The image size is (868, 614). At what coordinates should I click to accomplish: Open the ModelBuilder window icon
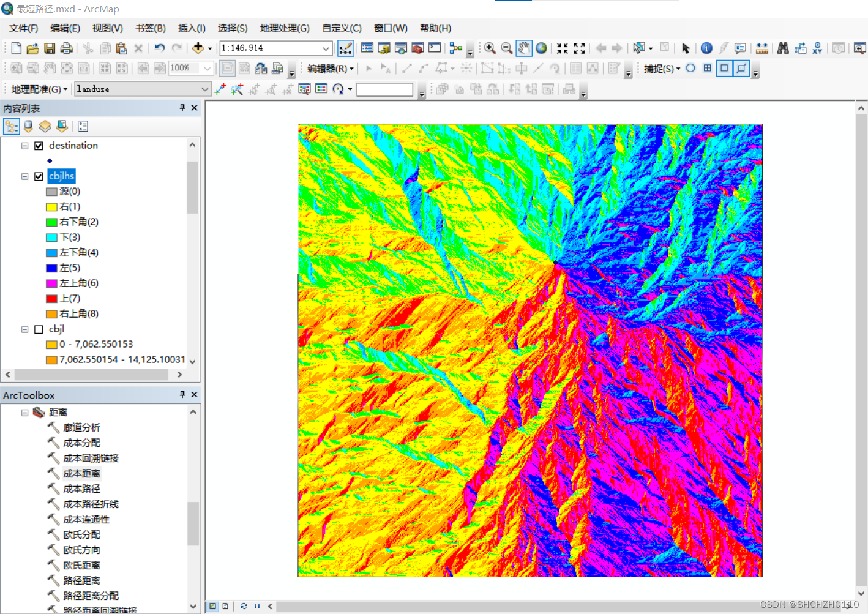455,48
